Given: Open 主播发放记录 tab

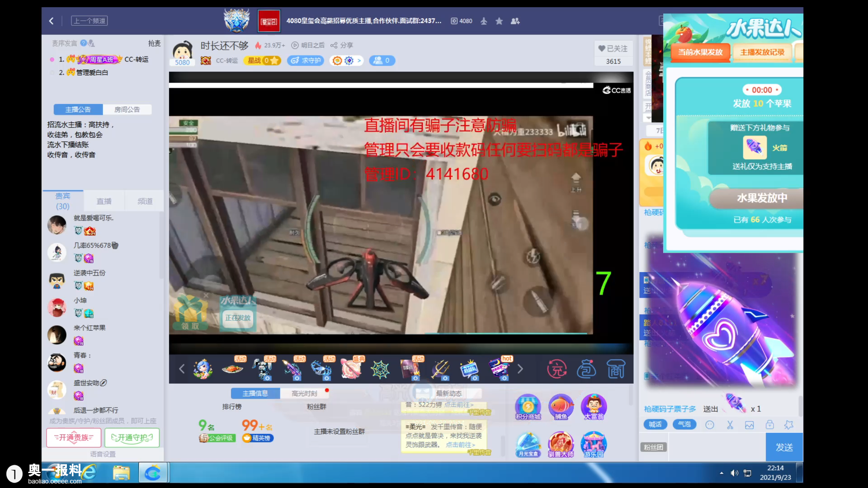Looking at the screenshot, I should pyautogui.click(x=762, y=52).
